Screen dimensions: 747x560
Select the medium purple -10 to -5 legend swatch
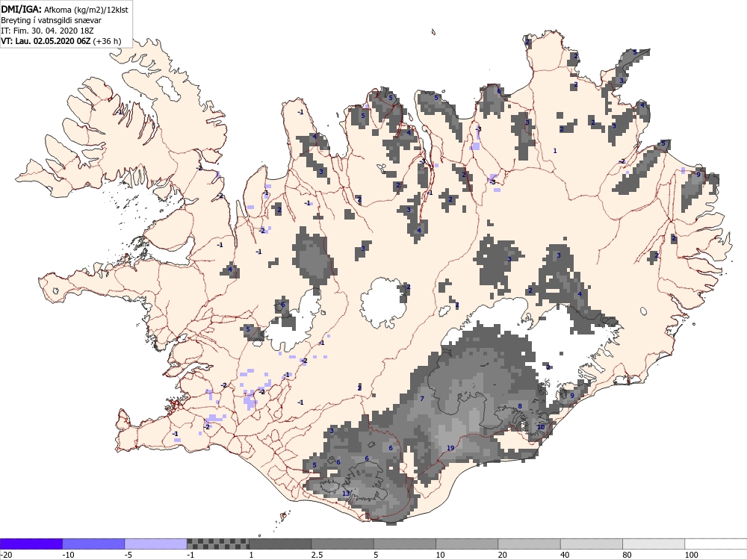click(x=93, y=544)
